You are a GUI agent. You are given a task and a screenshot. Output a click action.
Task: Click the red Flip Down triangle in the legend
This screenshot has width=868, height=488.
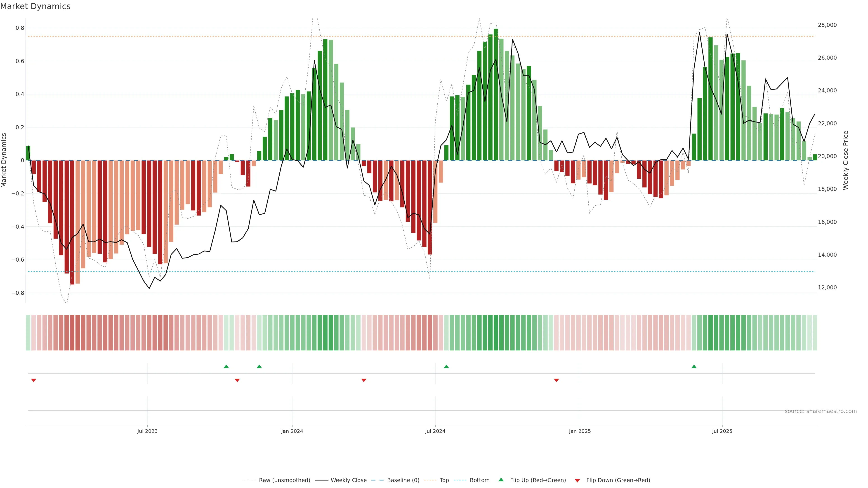[577, 481]
